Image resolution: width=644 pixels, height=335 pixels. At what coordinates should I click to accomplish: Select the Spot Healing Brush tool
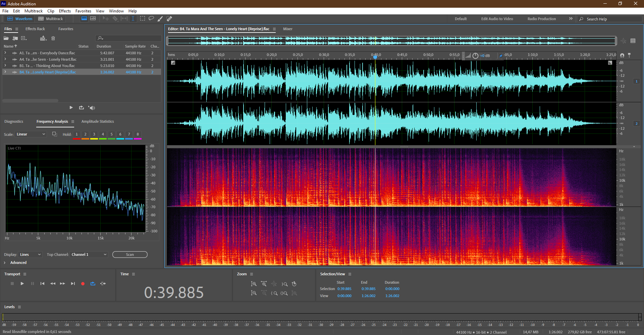(169, 19)
